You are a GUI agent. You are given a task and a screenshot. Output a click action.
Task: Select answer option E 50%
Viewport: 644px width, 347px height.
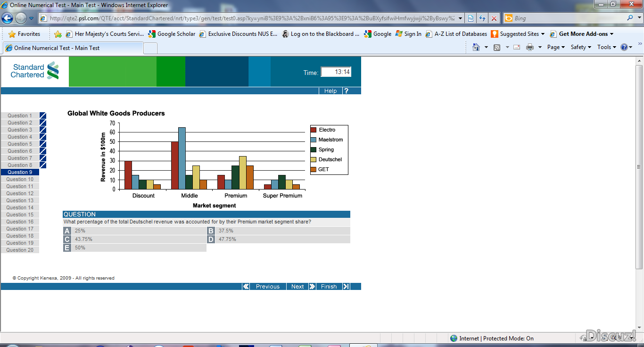coord(135,248)
